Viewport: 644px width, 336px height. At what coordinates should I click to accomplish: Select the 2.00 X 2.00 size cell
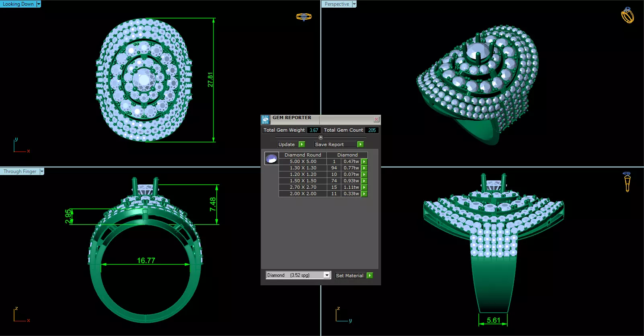coord(303,194)
